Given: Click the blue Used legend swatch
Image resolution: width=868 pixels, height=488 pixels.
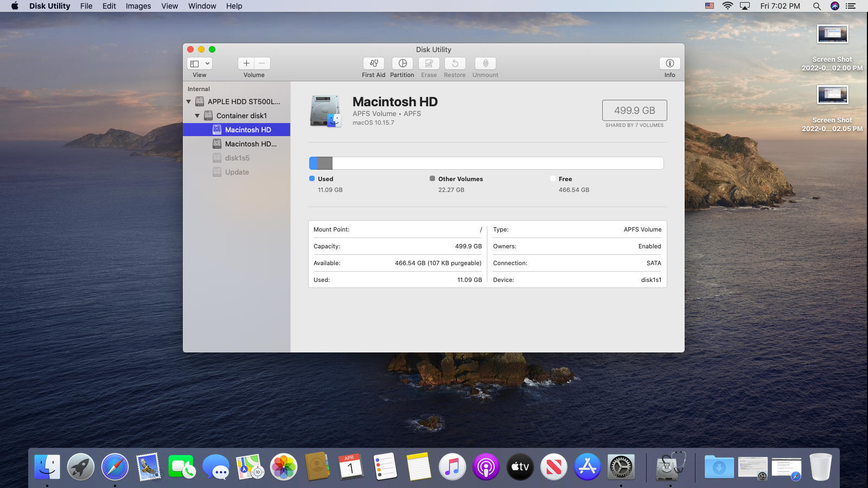Looking at the screenshot, I should coord(312,178).
